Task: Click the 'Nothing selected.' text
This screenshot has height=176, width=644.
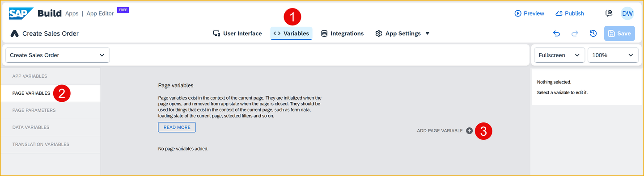Action: click(x=554, y=82)
